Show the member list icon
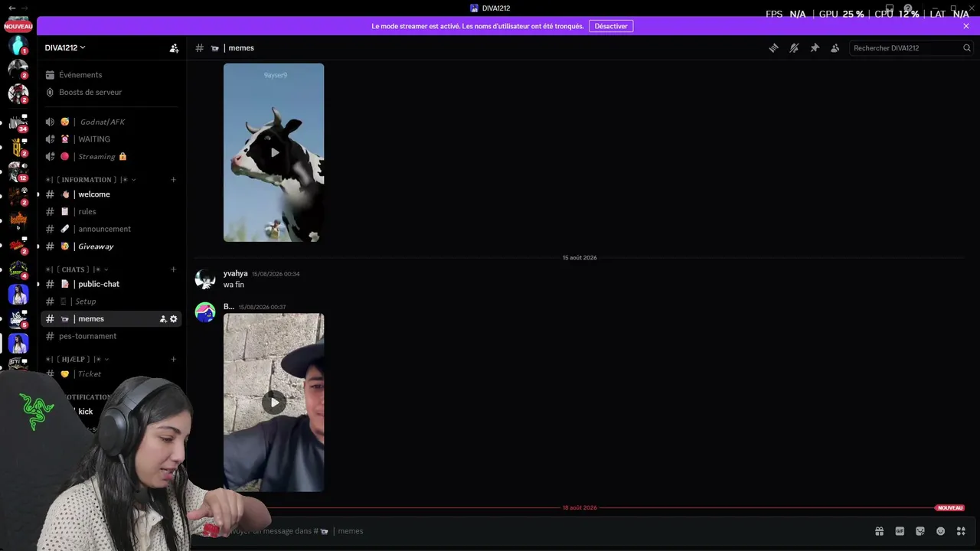This screenshot has width=980, height=551. pos(835,47)
